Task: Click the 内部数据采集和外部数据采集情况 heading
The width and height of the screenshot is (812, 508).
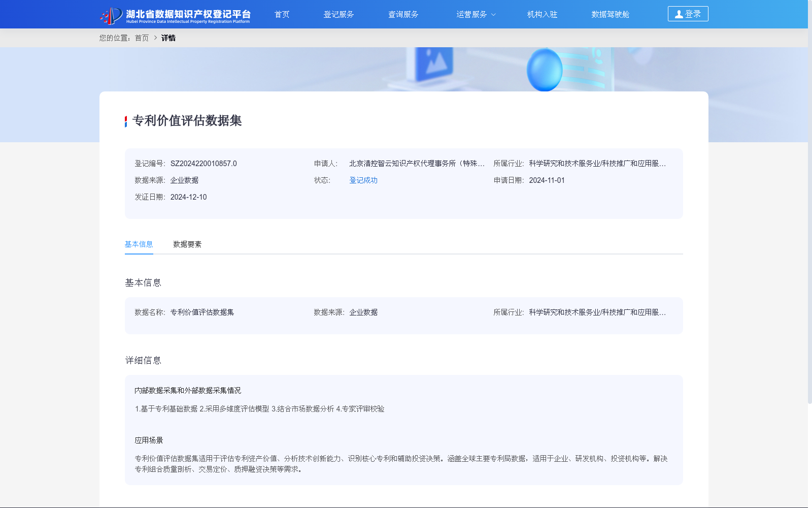Action: tap(188, 391)
